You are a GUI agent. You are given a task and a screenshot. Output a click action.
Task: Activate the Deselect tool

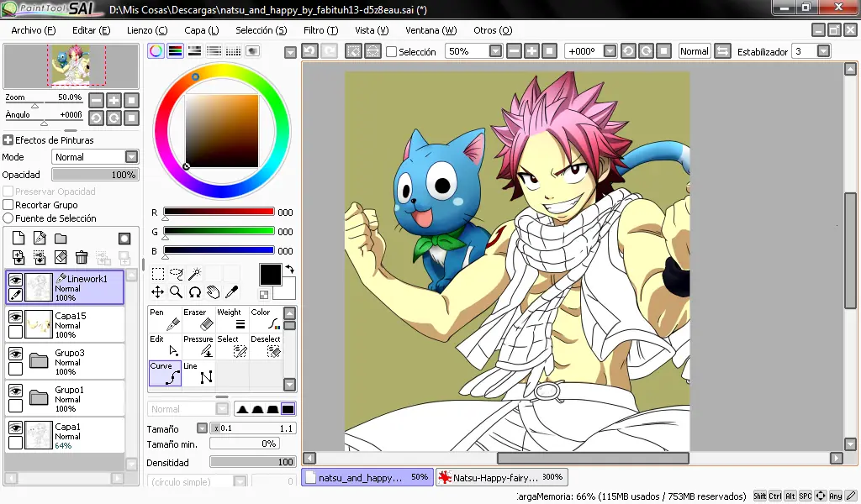[x=266, y=347]
